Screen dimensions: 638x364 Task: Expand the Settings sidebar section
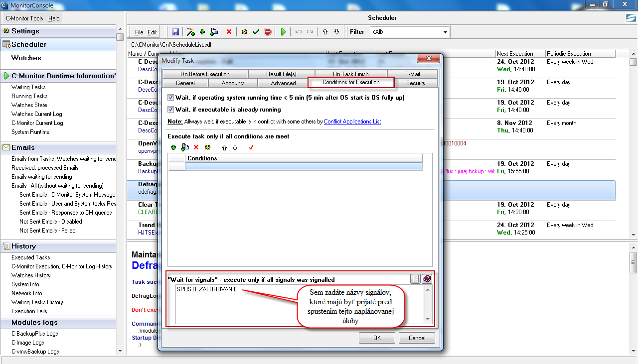tap(58, 31)
